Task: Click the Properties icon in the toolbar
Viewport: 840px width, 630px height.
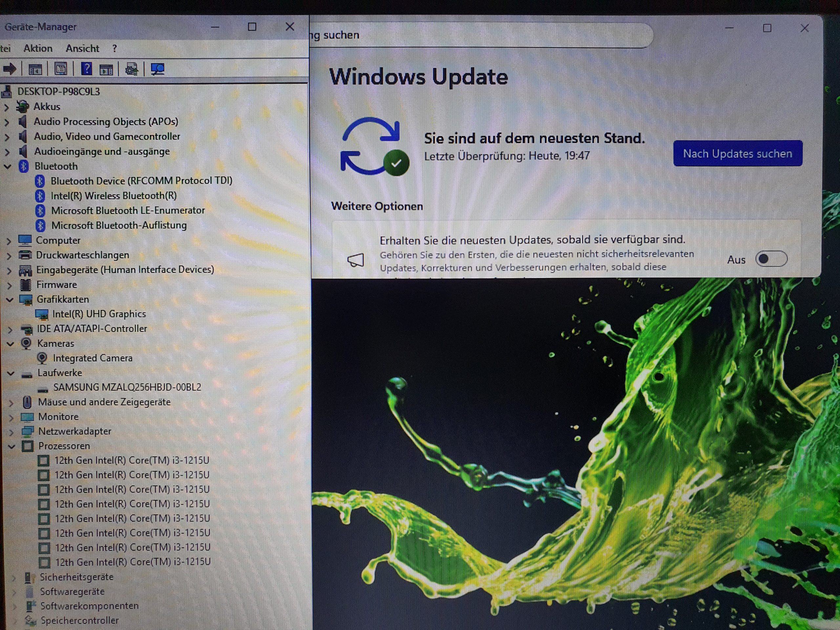Action: pyautogui.click(x=61, y=69)
